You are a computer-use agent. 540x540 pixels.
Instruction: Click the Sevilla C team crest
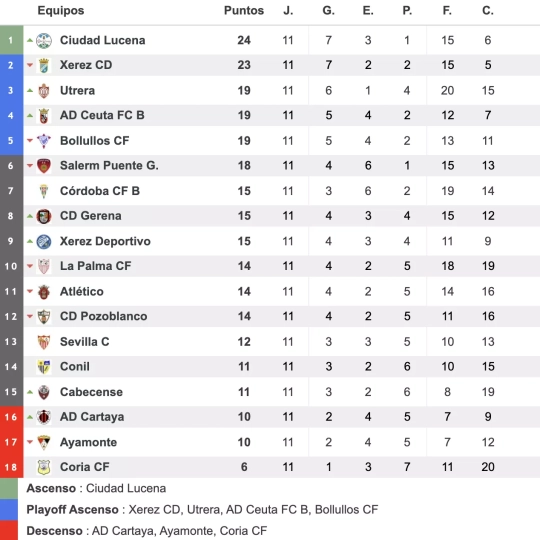pyautogui.click(x=44, y=342)
